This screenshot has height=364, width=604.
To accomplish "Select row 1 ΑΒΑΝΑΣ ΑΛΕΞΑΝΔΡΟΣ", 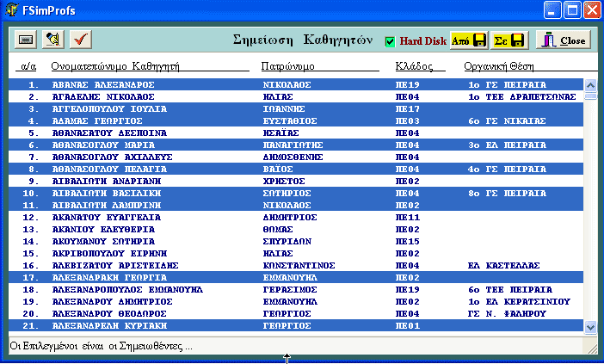I will (x=102, y=85).
